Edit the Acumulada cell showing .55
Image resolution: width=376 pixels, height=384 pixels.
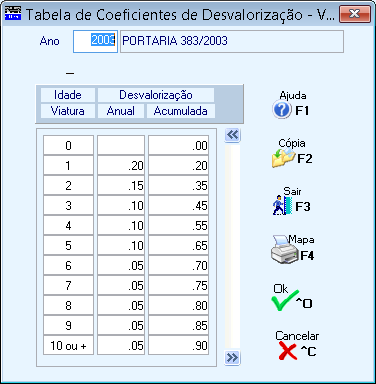coord(179,225)
